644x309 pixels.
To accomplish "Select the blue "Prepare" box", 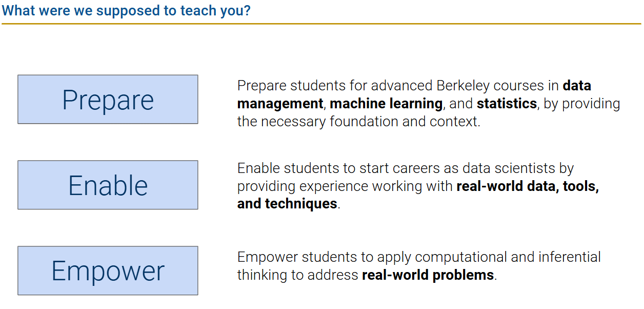I will pyautogui.click(x=108, y=100).
